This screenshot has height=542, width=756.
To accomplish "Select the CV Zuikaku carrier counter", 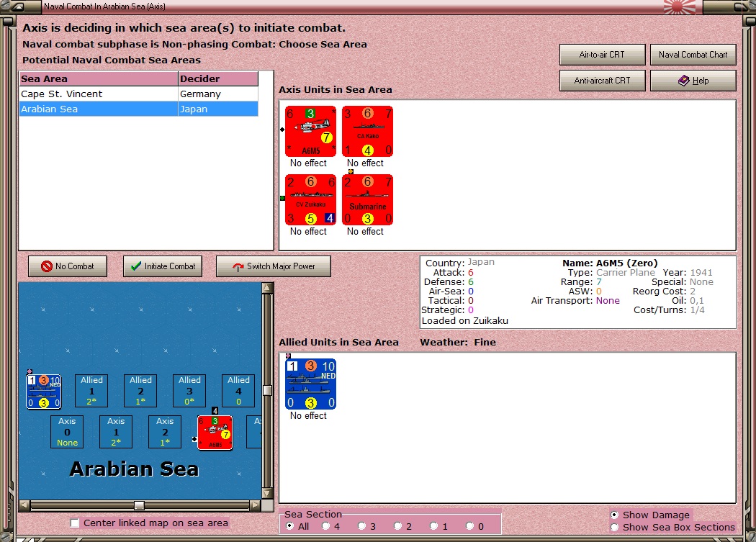I will (x=310, y=199).
